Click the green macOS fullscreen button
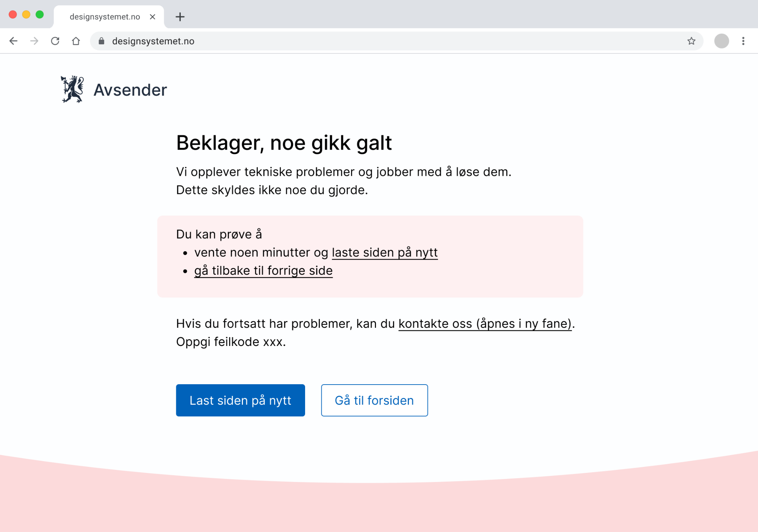The image size is (758, 532). [39, 14]
